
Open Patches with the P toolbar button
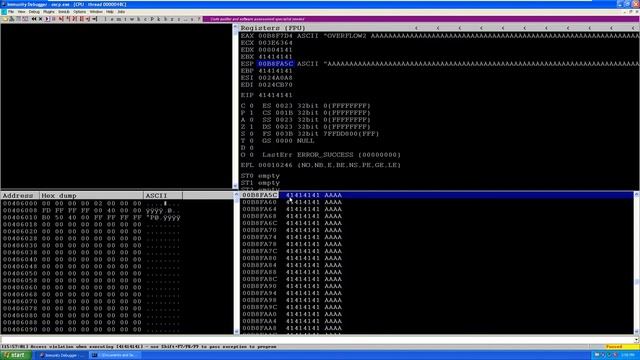click(152, 19)
